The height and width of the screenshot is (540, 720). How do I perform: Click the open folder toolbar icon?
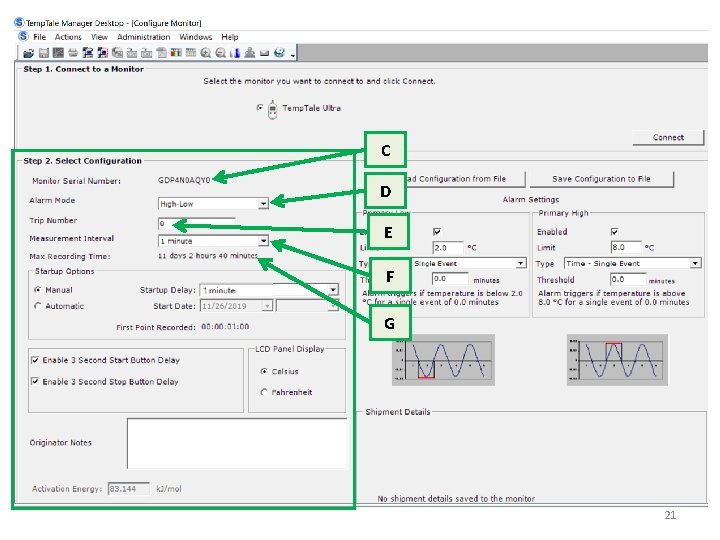coord(28,53)
